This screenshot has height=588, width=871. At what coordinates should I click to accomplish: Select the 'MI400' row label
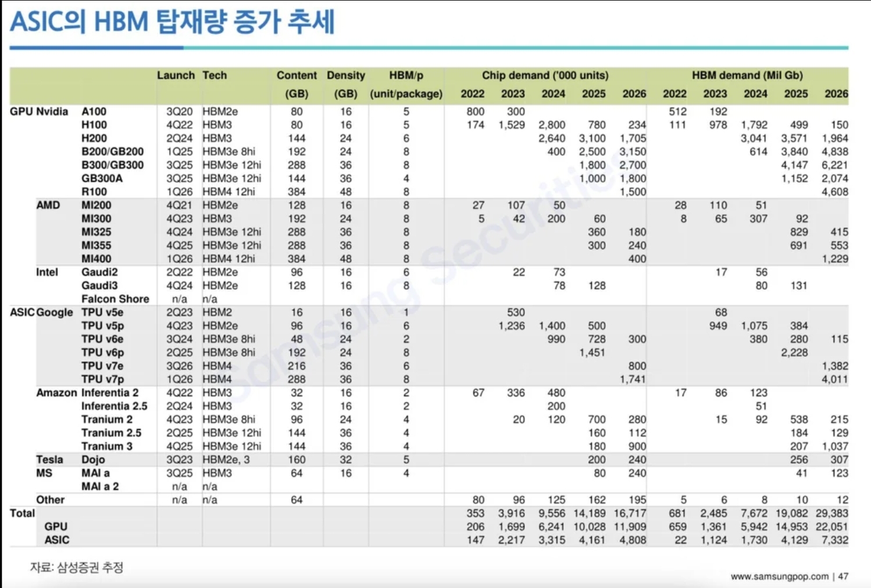pos(96,259)
